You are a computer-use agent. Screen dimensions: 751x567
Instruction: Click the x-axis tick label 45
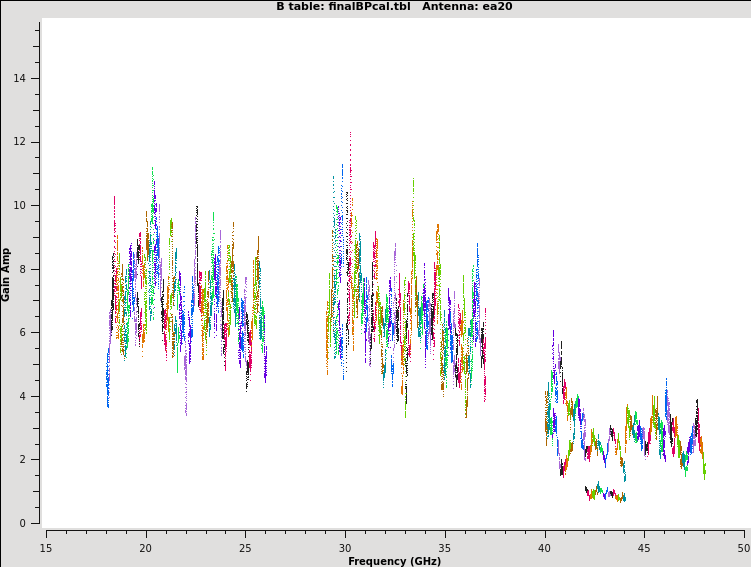[645, 548]
